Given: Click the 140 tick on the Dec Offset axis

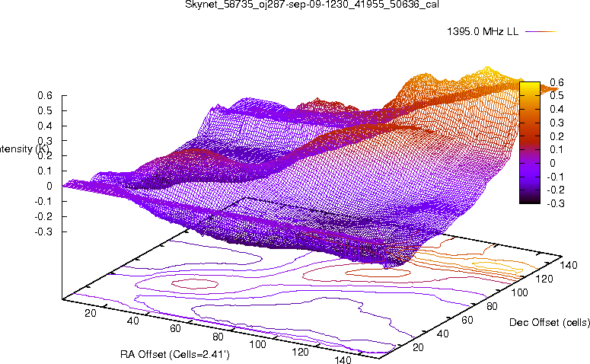Looking at the screenshot, I should coord(569,265).
